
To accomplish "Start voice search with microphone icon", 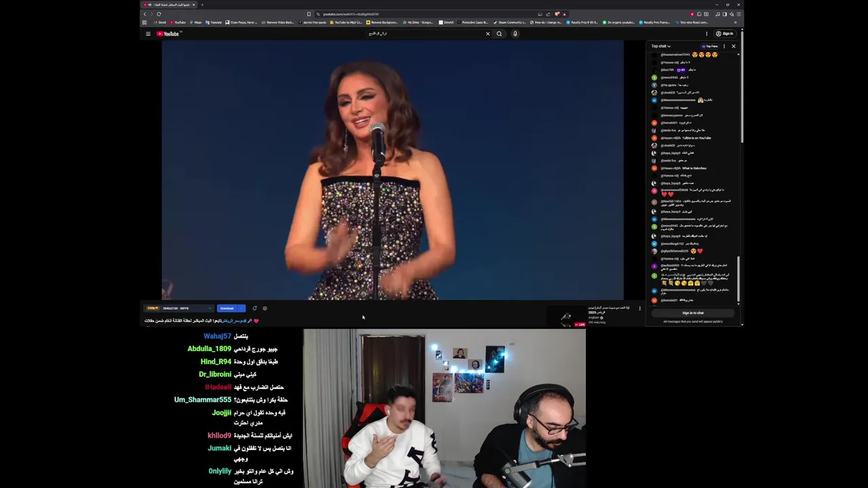I will tap(515, 34).
